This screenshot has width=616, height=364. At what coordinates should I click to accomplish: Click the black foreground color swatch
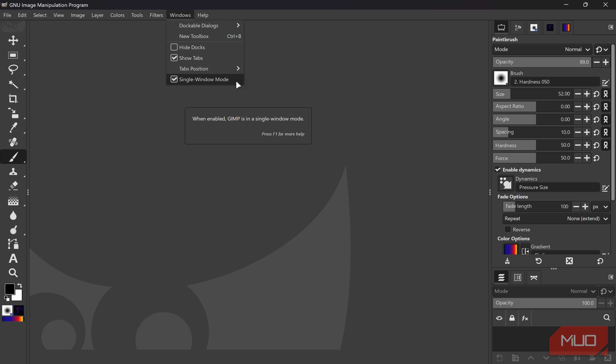(9, 289)
